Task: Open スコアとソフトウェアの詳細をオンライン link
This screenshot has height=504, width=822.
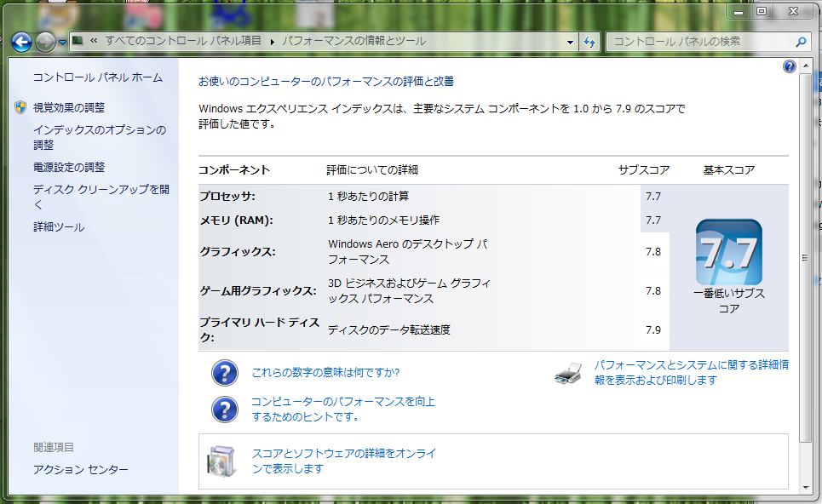Action: coord(344,461)
